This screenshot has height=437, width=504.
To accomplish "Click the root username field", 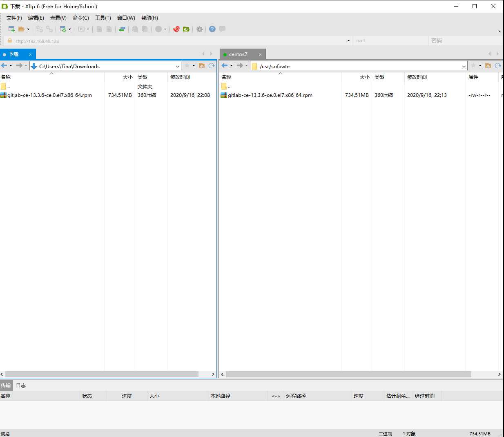I will coord(390,41).
